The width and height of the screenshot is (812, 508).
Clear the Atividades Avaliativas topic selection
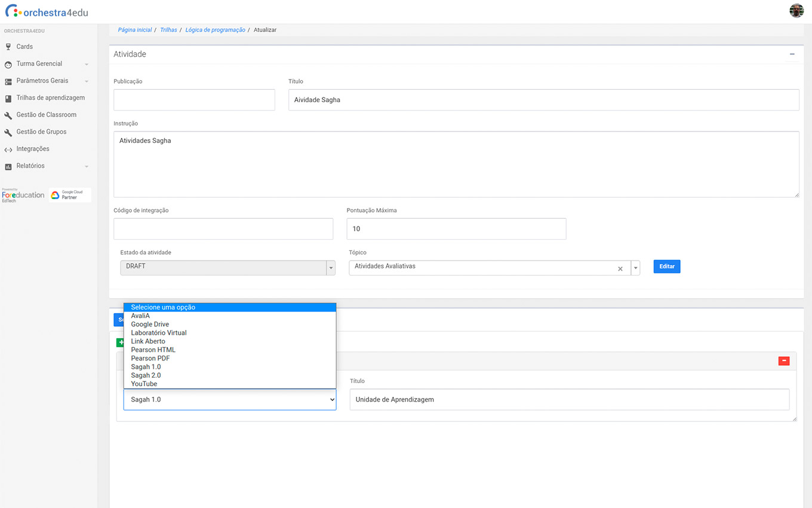coord(620,269)
